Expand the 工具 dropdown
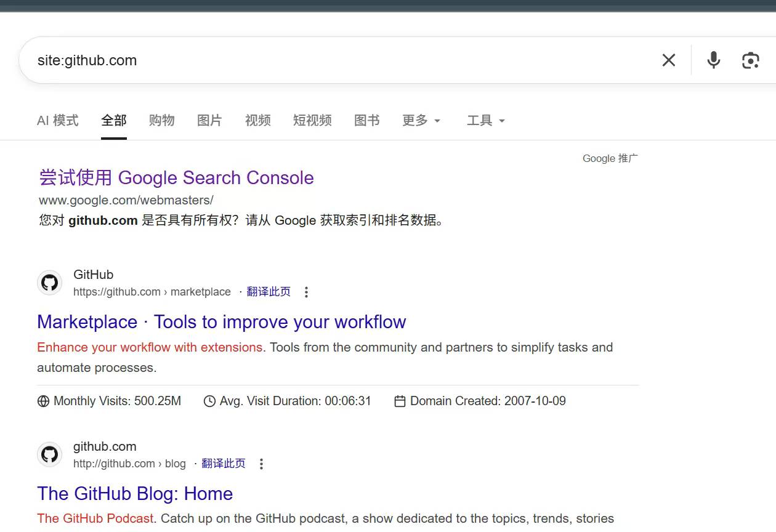The height and width of the screenshot is (532, 776). [486, 120]
